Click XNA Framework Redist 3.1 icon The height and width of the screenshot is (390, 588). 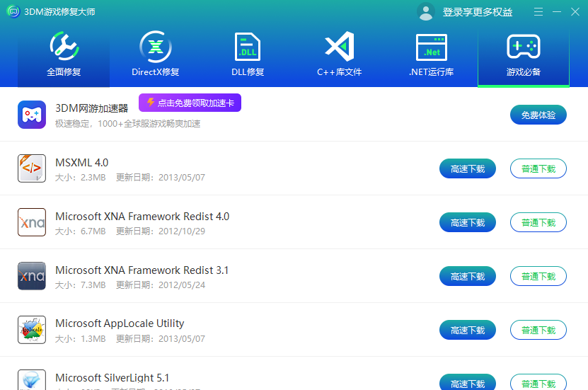32,276
